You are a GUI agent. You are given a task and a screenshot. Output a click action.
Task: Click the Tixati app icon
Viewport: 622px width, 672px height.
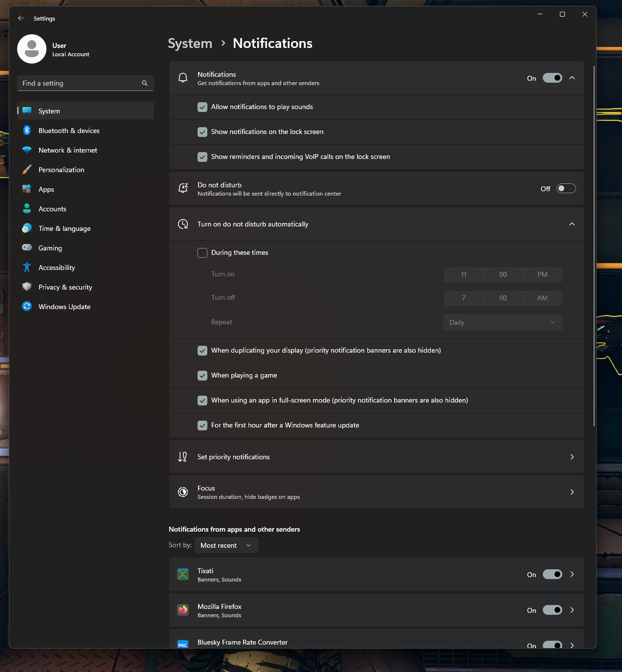click(x=183, y=574)
